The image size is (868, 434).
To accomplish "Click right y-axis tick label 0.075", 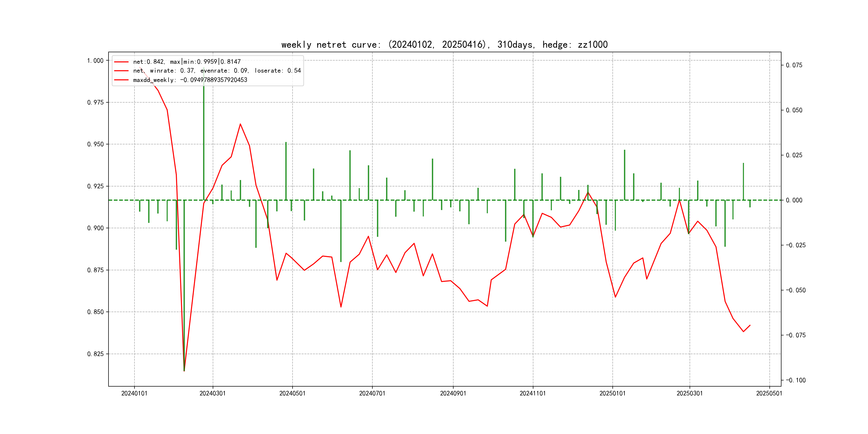I will coord(794,65).
